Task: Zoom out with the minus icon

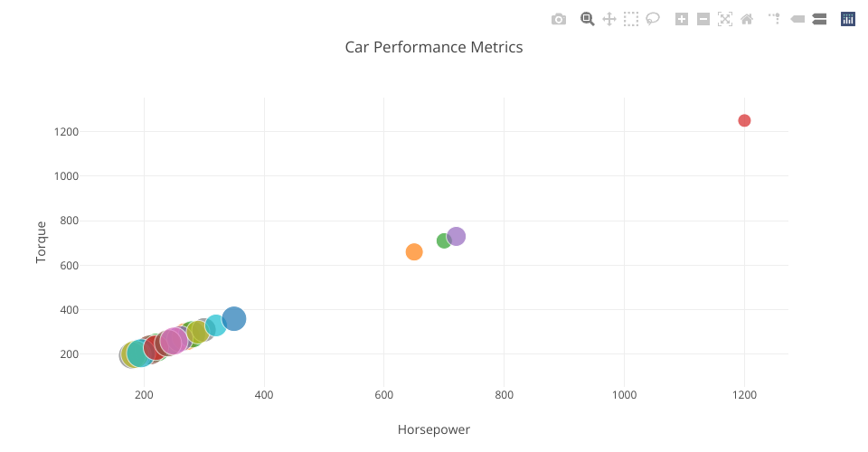Action: (703, 19)
